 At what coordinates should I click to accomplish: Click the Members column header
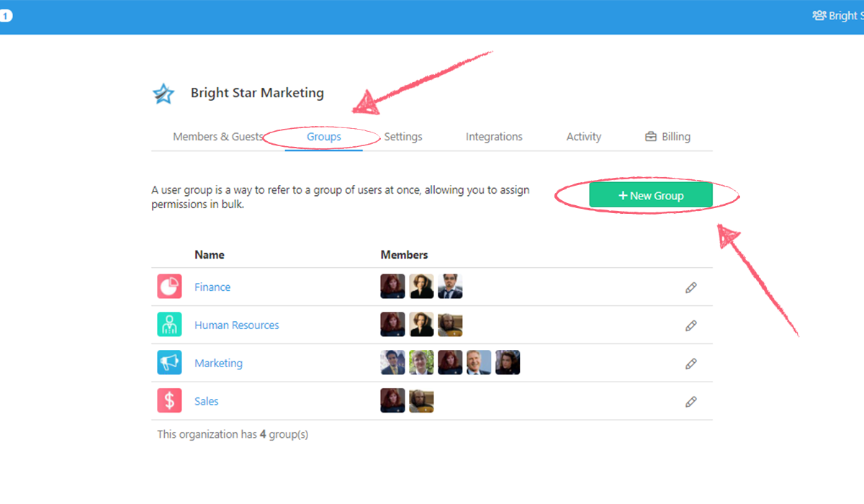pyautogui.click(x=405, y=255)
